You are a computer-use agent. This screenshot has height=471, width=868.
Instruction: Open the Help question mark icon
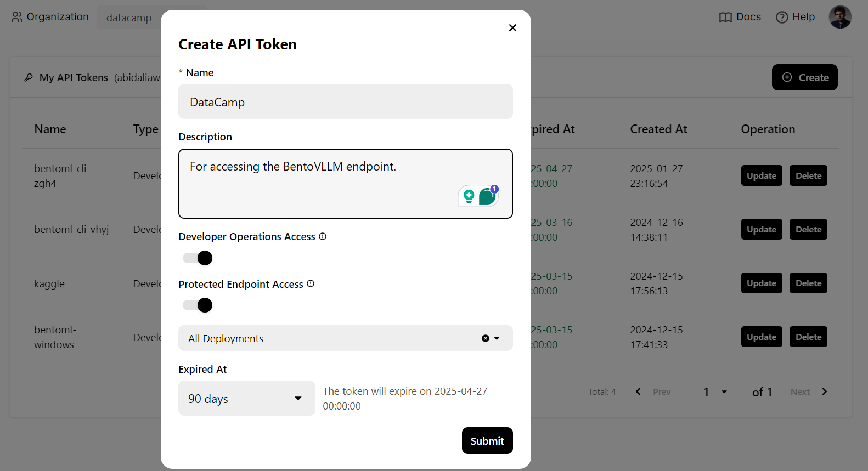tap(782, 18)
